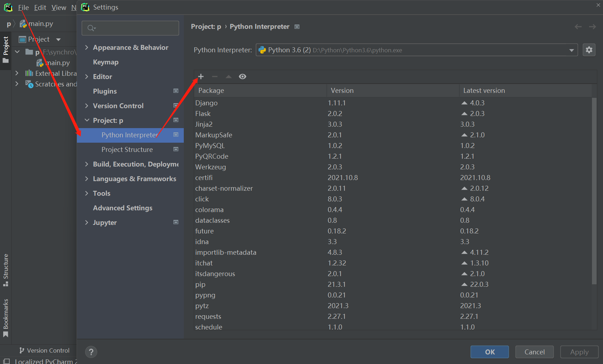The height and width of the screenshot is (364, 603).
Task: Expand Appearance & Behavior settings section
Action: coord(87,47)
